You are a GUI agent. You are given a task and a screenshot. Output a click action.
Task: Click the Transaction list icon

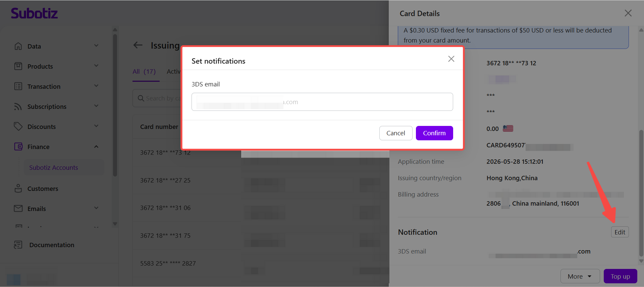click(x=18, y=86)
